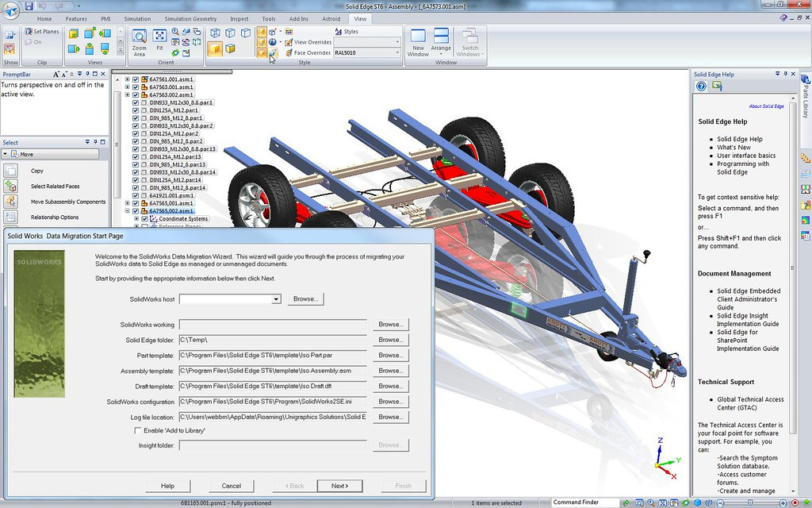Screen dimensions: 812x508
Task: Open the Face Overrides RAL5010 dropdown
Action: pos(396,53)
